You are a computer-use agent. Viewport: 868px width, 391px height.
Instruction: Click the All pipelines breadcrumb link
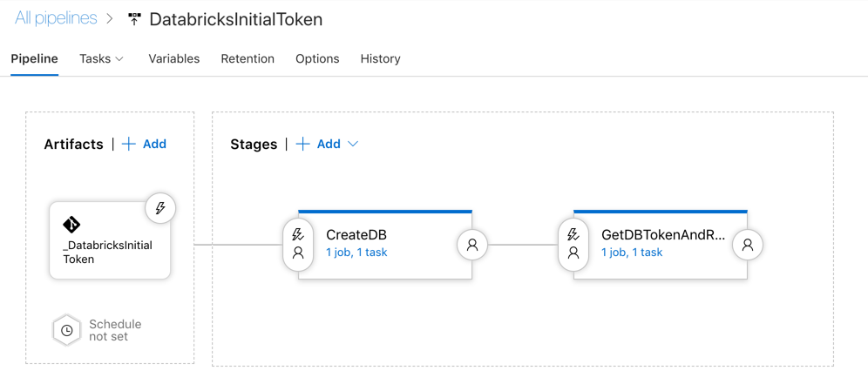[x=56, y=18]
